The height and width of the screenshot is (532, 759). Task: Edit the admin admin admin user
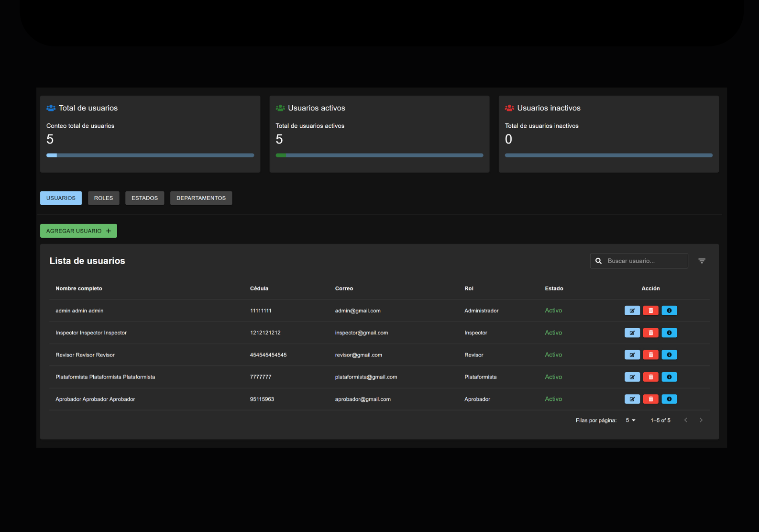coord(632,310)
